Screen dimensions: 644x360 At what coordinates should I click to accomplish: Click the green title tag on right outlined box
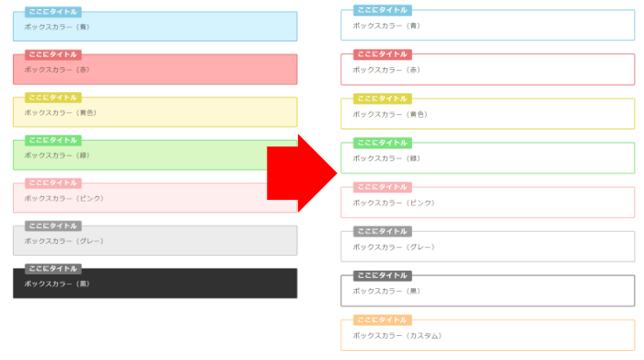(383, 143)
